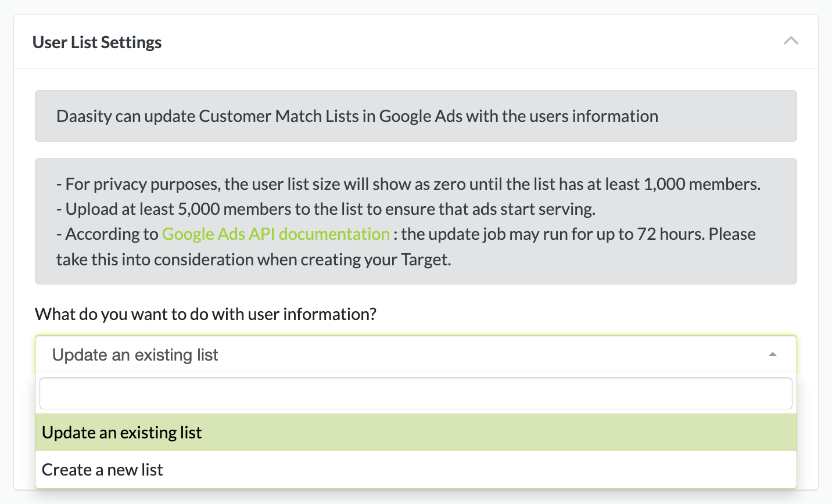The image size is (832, 504).
Task: Choose 'Create a new list' option
Action: (415, 470)
